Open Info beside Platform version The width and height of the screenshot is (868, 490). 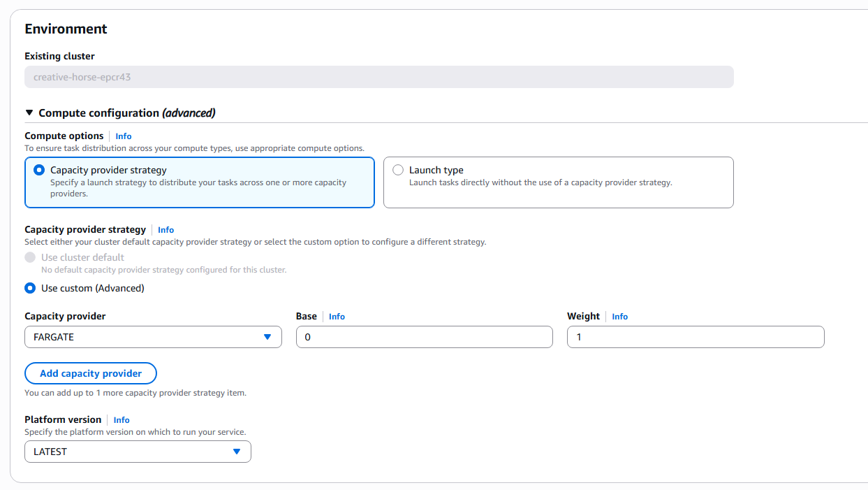pos(122,420)
